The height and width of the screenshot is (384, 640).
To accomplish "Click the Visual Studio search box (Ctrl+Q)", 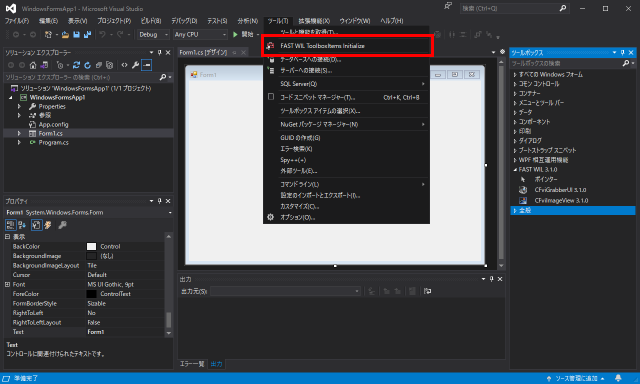I will [514, 8].
